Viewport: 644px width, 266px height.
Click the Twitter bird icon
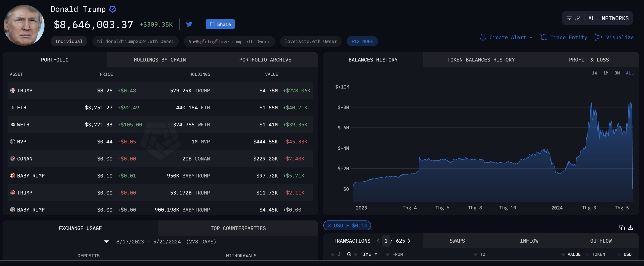point(189,24)
